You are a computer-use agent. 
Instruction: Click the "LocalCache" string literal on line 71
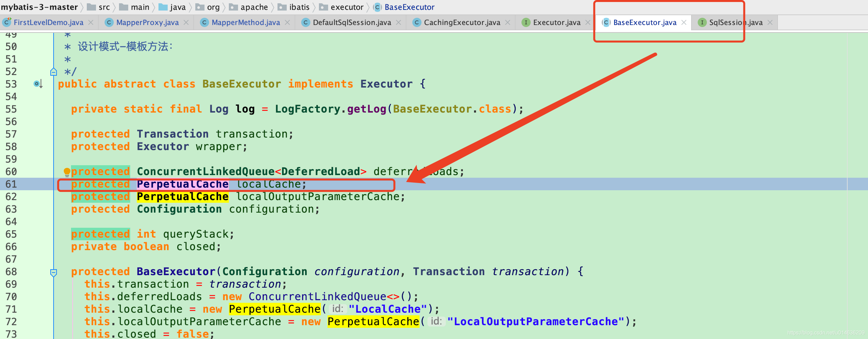[388, 309]
